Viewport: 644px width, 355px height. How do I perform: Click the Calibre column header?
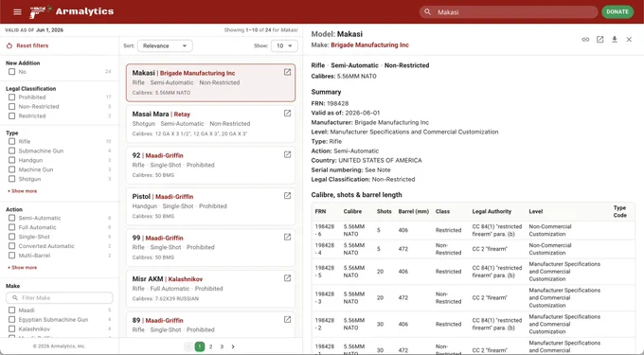click(x=352, y=212)
